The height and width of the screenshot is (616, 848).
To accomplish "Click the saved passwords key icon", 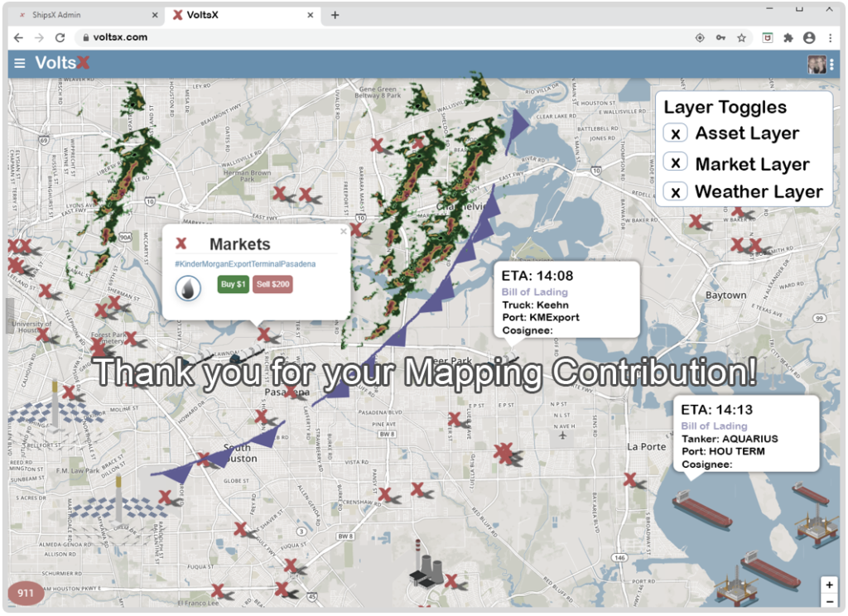I will (x=720, y=37).
